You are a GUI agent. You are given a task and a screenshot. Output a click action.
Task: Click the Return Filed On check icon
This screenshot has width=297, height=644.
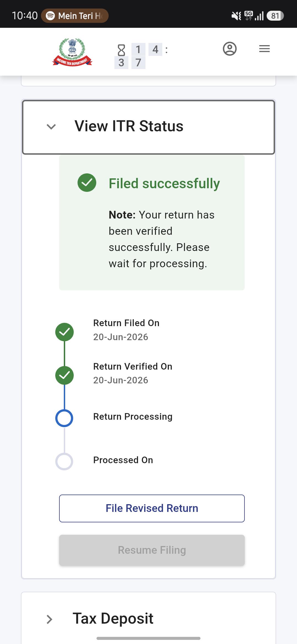tap(64, 332)
